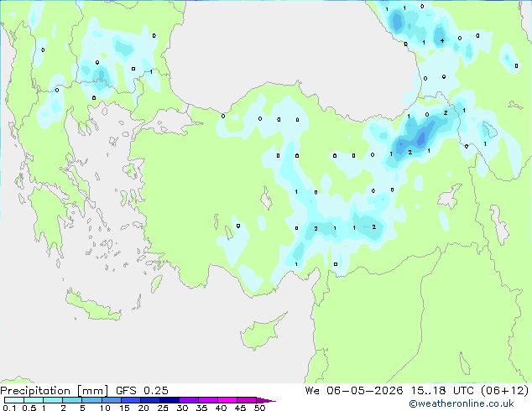Click the legend scale label "0.5"
Viewport: 532px width, 411px height.
(29, 408)
